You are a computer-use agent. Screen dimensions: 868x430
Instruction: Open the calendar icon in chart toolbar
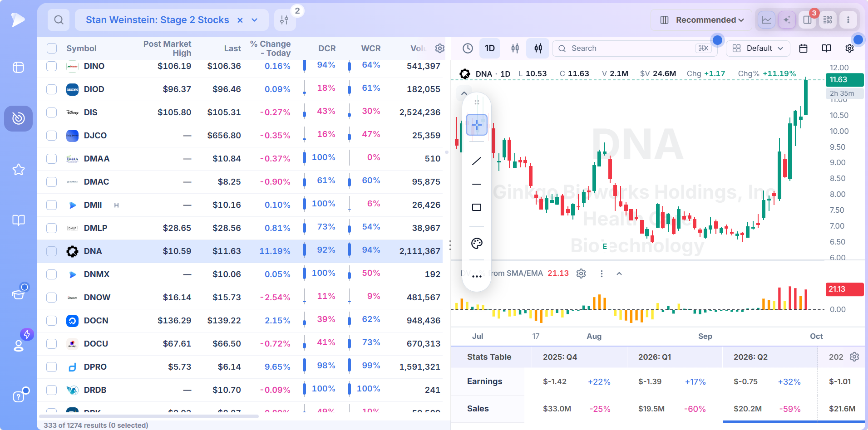pyautogui.click(x=803, y=49)
